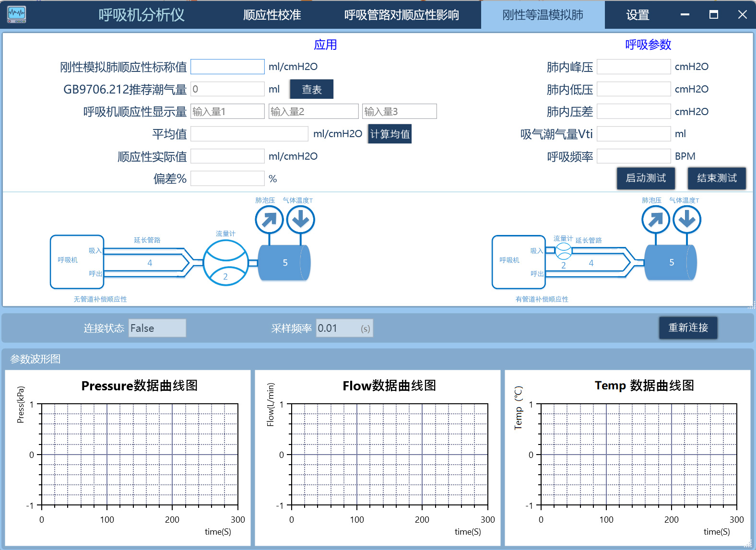Click the 重新连接 reconnect button
Viewport: 756px width, 550px height.
tap(688, 328)
